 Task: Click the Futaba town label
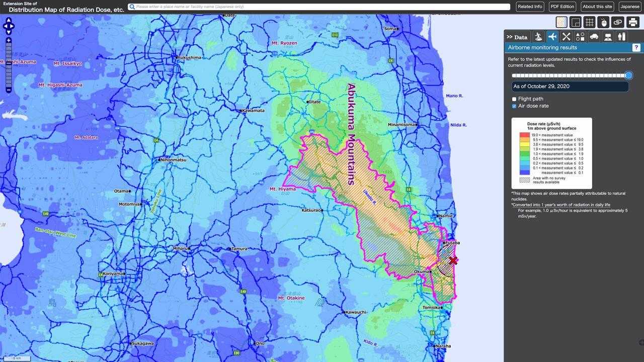pyautogui.click(x=452, y=243)
